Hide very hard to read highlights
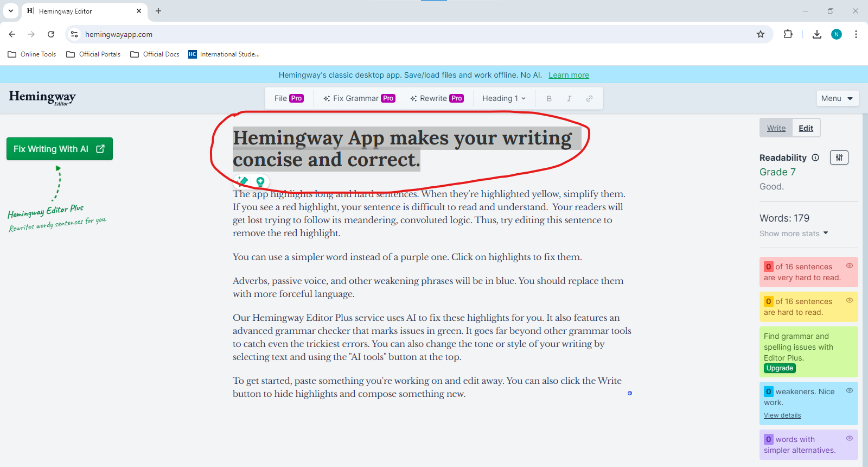Screen dimensions: 868x467 (x=850, y=266)
